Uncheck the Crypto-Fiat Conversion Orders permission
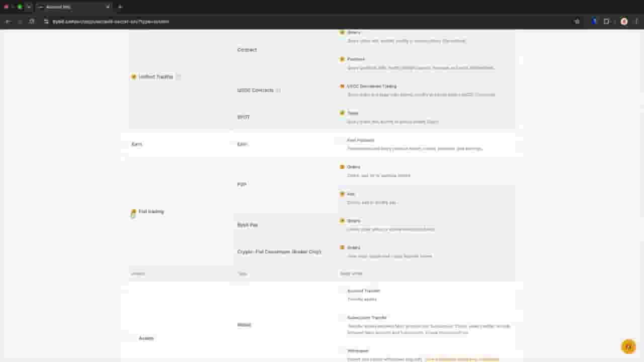Viewport: 644px width, 362px height. click(342, 248)
